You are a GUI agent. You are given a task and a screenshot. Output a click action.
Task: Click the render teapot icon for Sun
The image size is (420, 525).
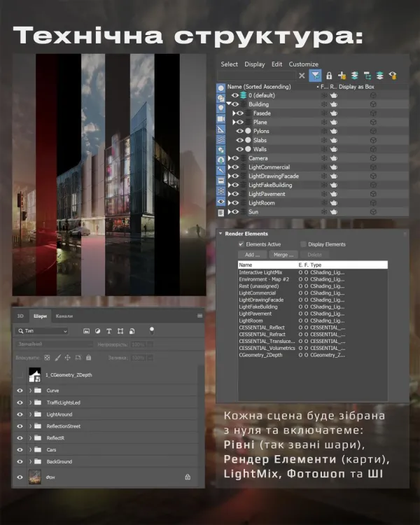(x=335, y=211)
